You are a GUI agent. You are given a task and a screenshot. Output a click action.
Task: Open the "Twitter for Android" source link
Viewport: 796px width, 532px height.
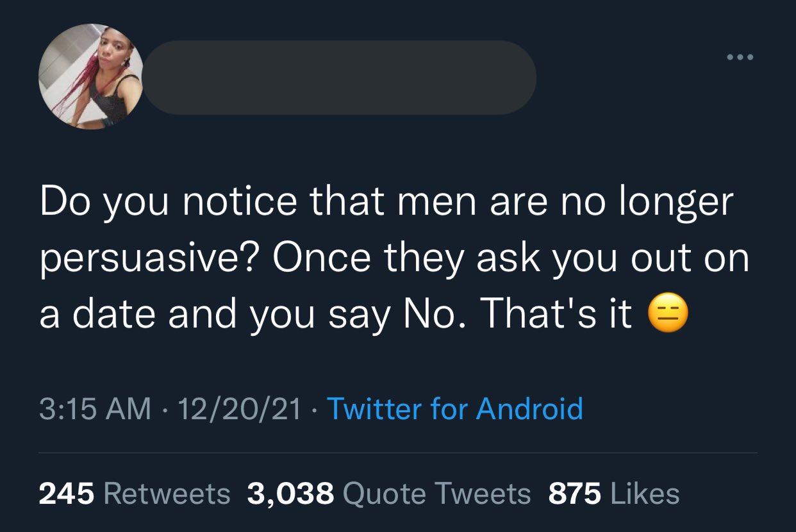pyautogui.click(x=454, y=408)
